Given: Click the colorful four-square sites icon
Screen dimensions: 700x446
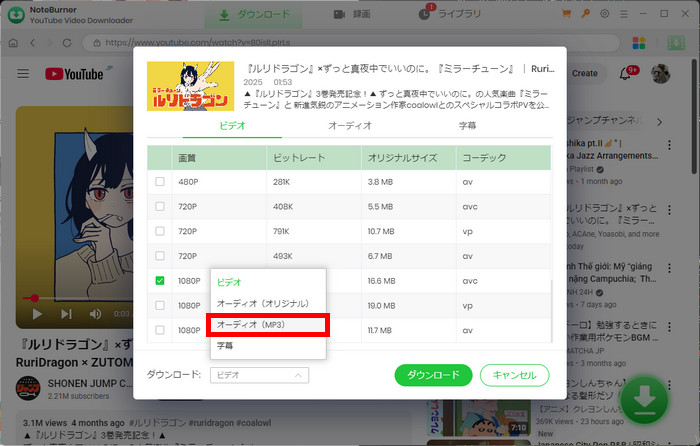Looking at the screenshot, I should pos(639,43).
